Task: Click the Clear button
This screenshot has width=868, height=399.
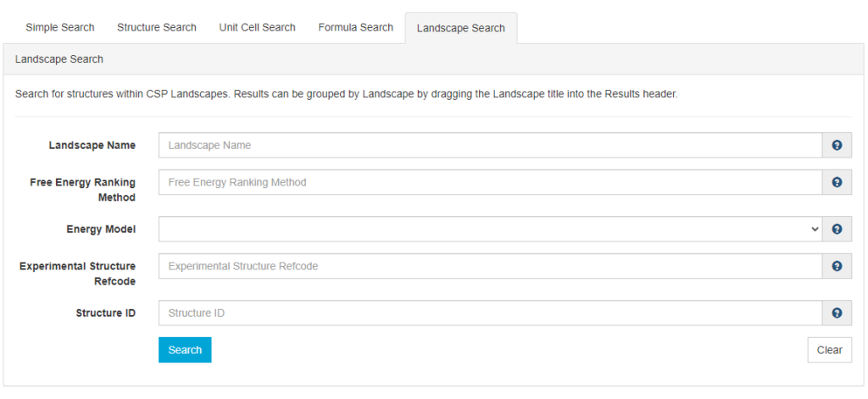Action: point(829,350)
